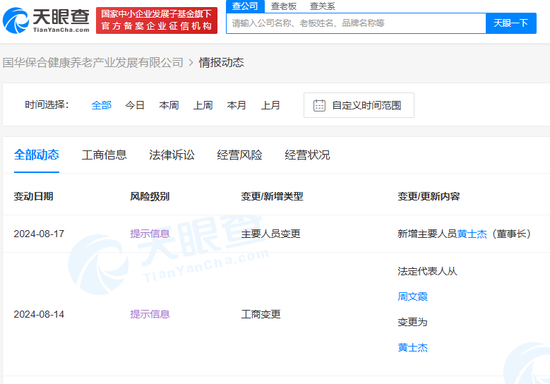Select the 查公司 search tab
This screenshot has height=384, width=550.
(x=245, y=6)
